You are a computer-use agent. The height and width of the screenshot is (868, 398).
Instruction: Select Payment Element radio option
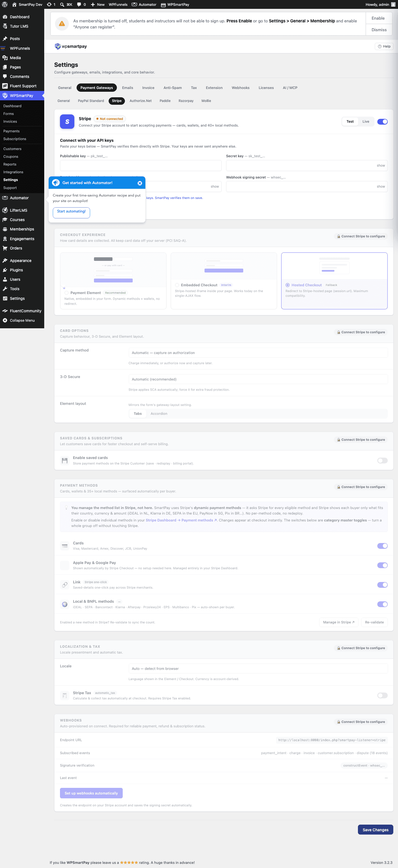coord(66,293)
